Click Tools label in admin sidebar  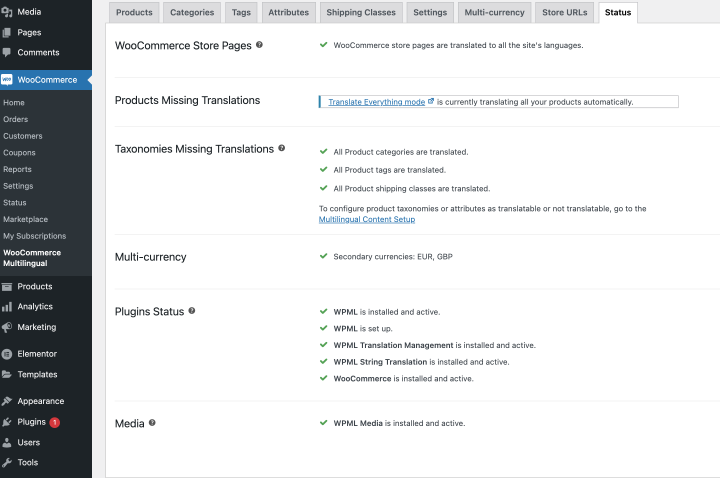click(x=28, y=462)
